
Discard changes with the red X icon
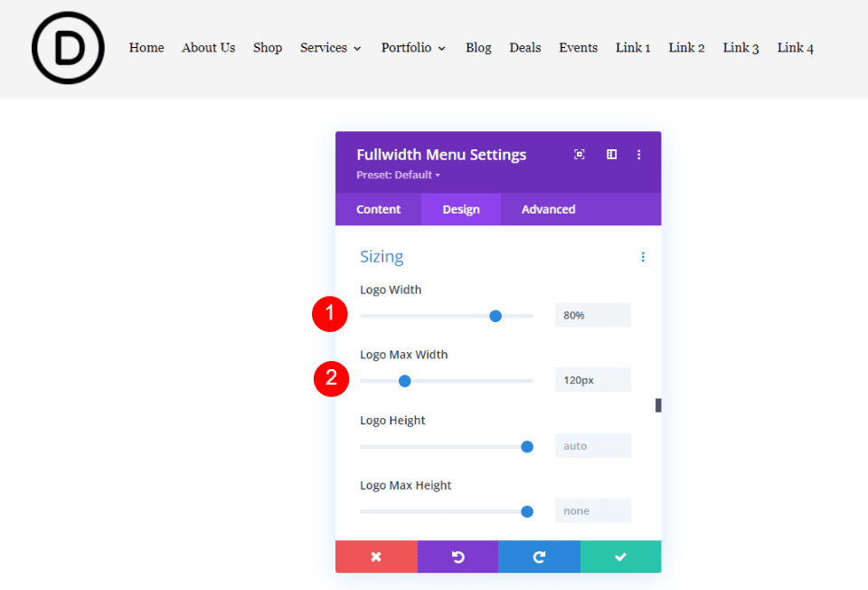376,557
